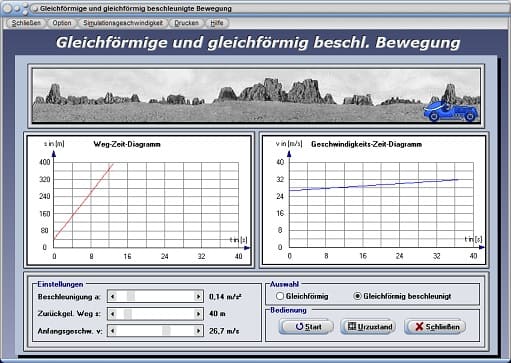Open the Schließen menu

(x=26, y=23)
